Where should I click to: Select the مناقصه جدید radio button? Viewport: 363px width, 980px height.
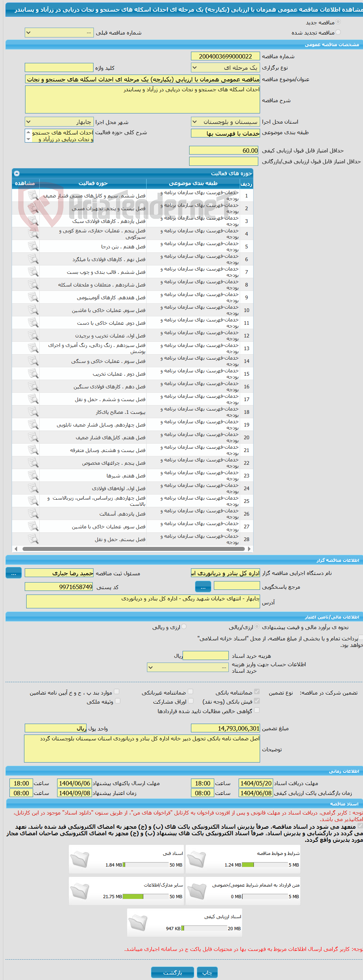coord(338,22)
